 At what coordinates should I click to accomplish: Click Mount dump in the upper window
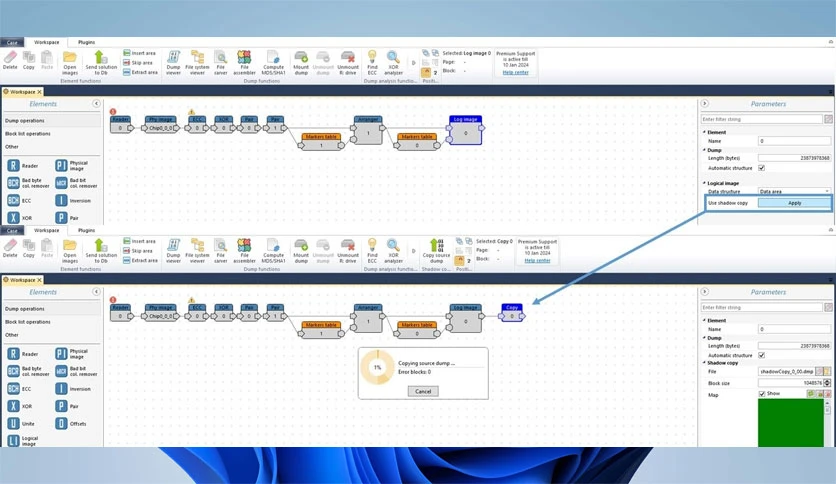(301, 63)
